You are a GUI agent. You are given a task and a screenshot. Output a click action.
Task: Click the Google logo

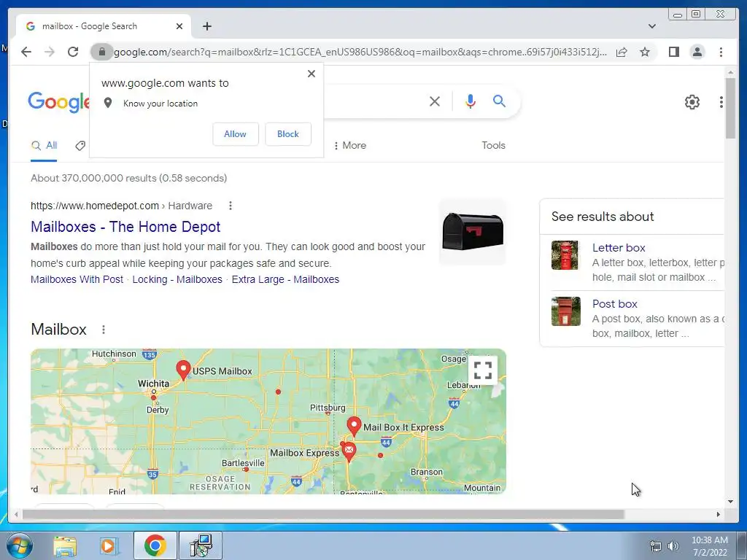coord(59,101)
